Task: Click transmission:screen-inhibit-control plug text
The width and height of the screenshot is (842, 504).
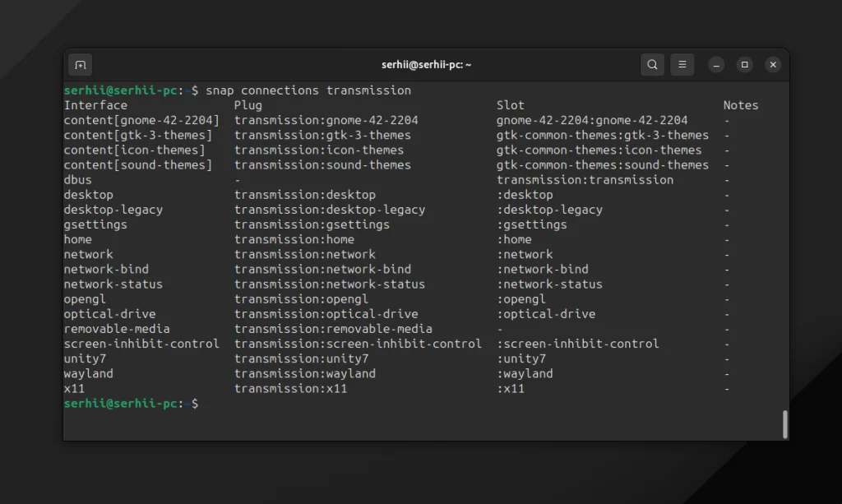Action: tap(358, 344)
